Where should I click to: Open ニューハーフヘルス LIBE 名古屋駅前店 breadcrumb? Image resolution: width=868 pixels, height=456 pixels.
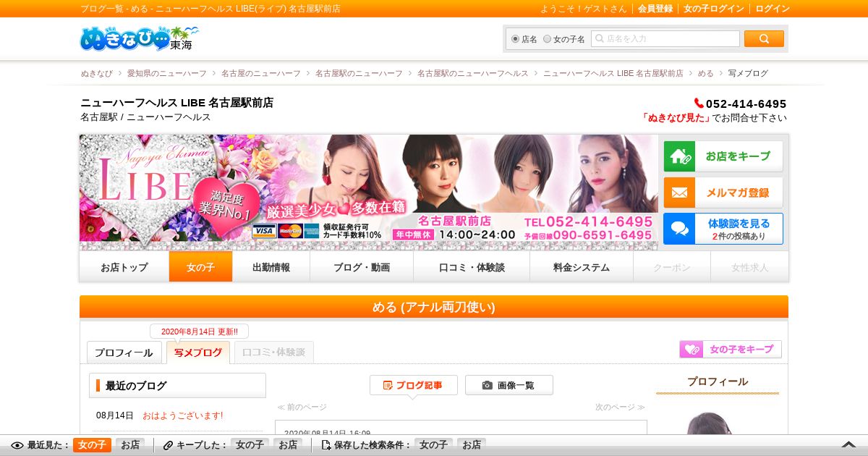[613, 73]
